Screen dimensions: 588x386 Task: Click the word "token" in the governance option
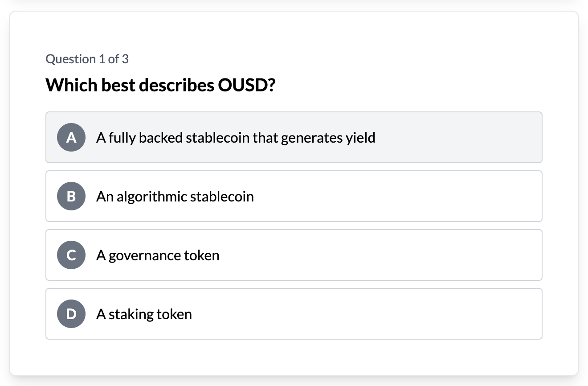pos(202,255)
